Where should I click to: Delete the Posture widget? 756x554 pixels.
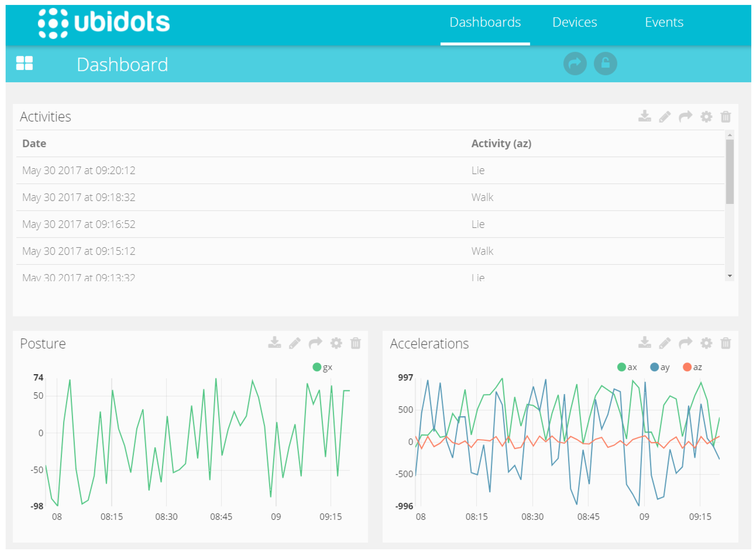356,343
